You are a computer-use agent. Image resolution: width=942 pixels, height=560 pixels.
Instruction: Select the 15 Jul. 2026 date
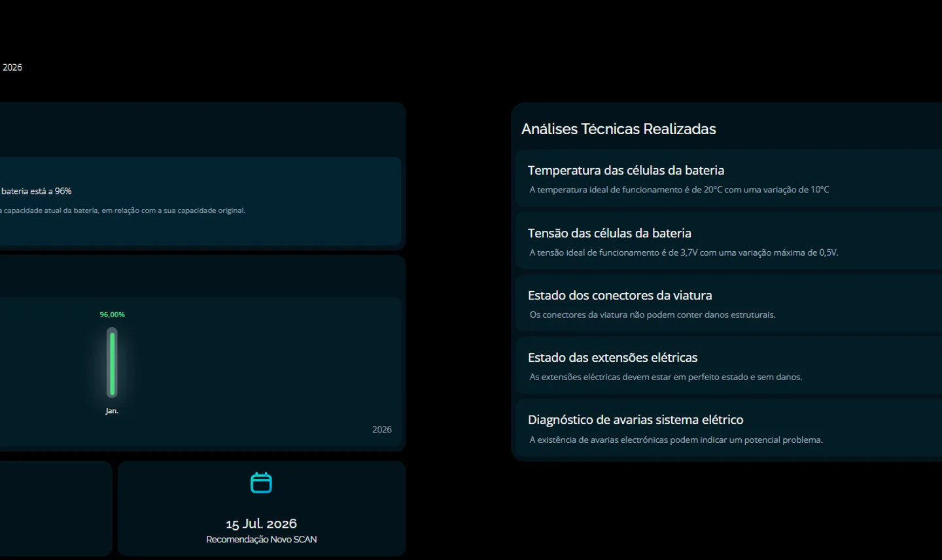point(261,523)
